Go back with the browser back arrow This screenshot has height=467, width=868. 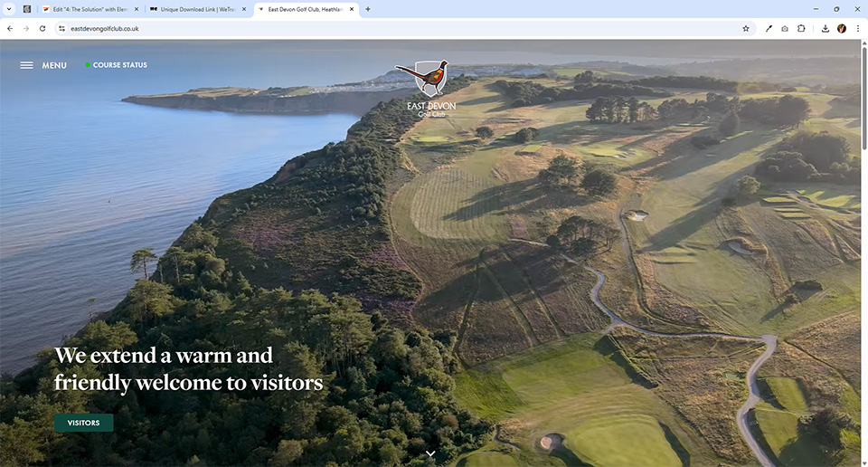click(x=10, y=28)
